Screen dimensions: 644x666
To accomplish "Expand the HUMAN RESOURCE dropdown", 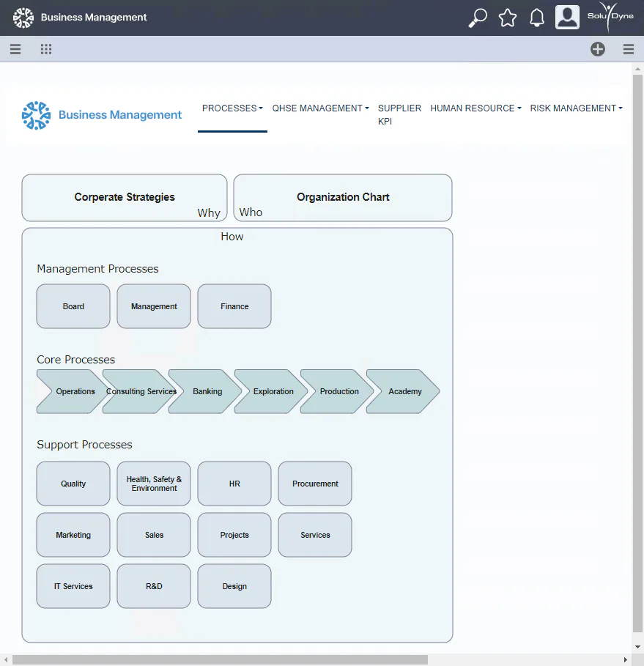I will pyautogui.click(x=475, y=108).
